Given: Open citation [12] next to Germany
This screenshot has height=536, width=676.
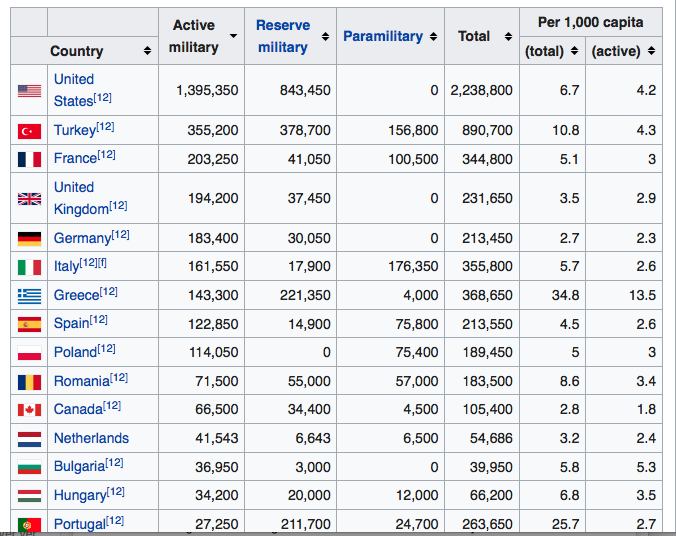Looking at the screenshot, I should (x=120, y=235).
